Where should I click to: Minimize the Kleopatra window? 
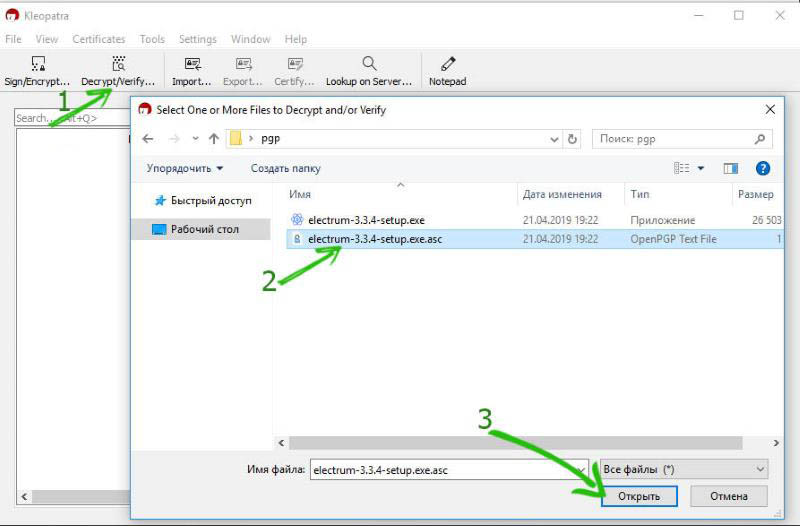[x=699, y=16]
